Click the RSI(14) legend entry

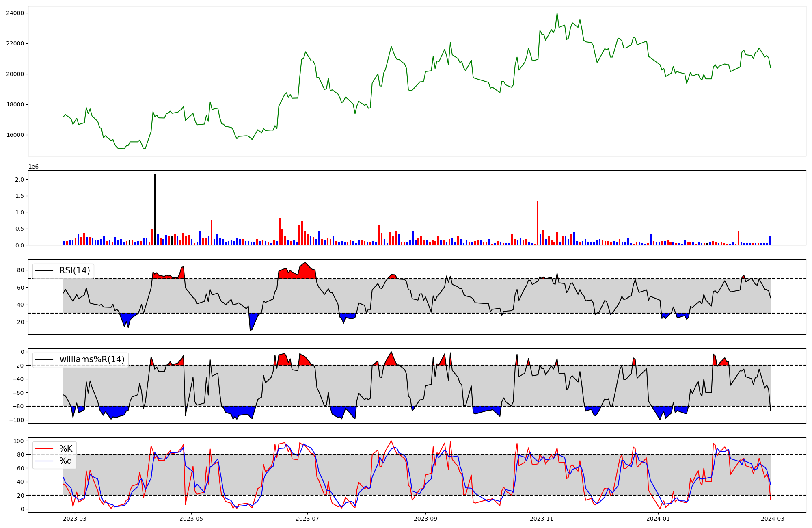[74, 270]
